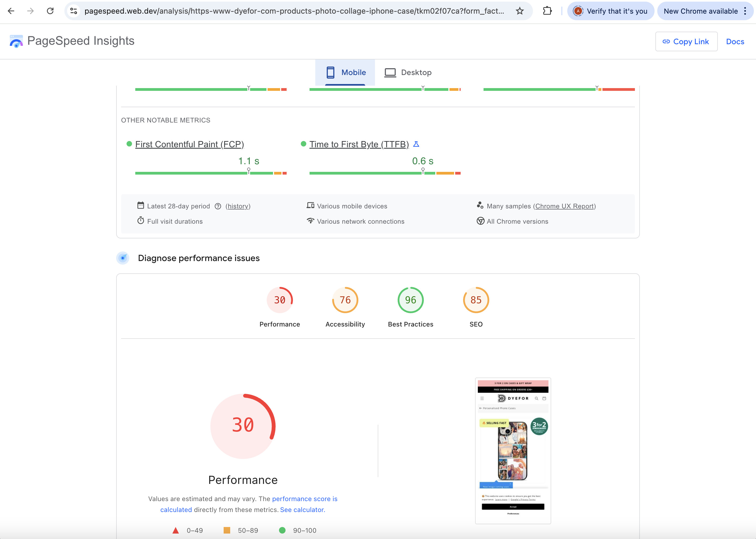The image size is (756, 539).
Task: Open the Docs link
Action: pos(735,41)
